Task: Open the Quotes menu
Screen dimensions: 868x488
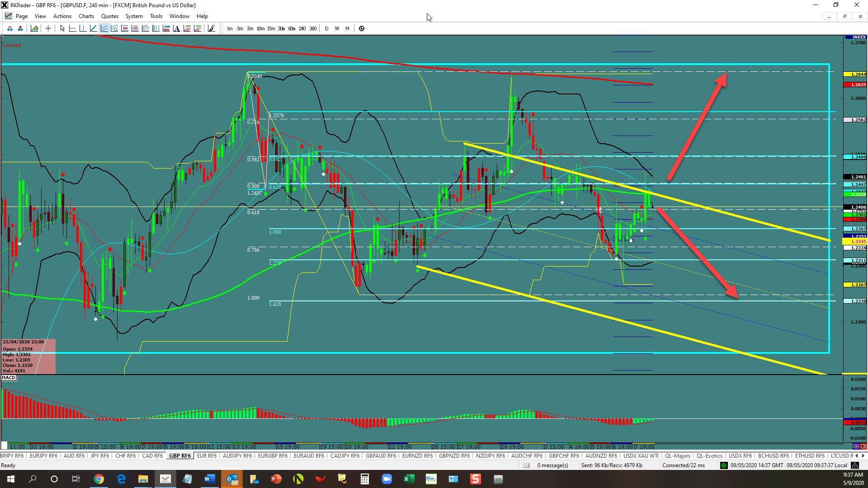Action: [109, 16]
